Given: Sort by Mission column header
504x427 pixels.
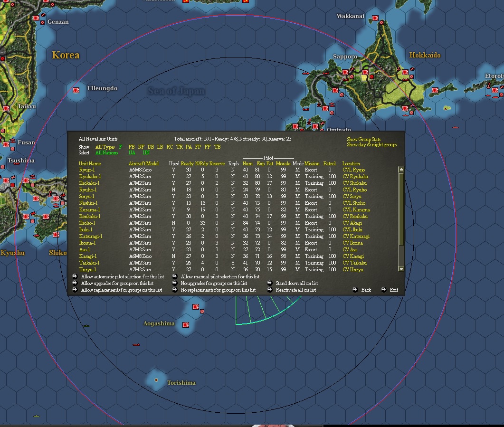Looking at the screenshot, I should pos(312,163).
